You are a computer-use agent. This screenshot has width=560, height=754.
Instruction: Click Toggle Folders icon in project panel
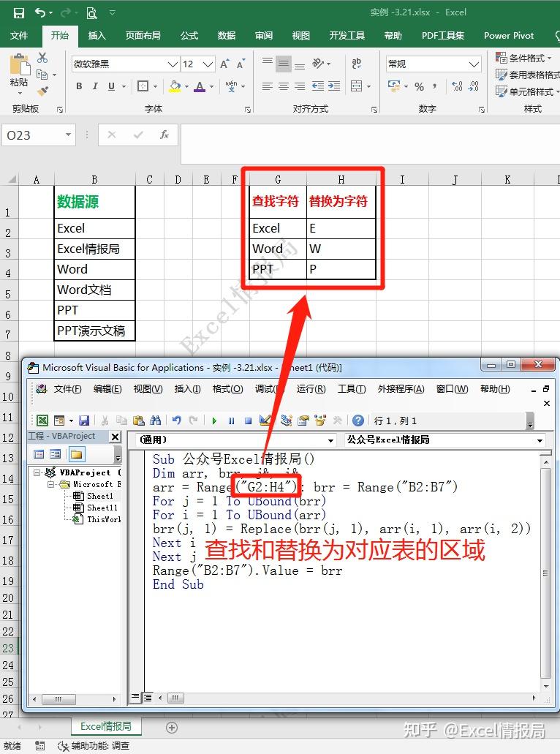[77, 454]
